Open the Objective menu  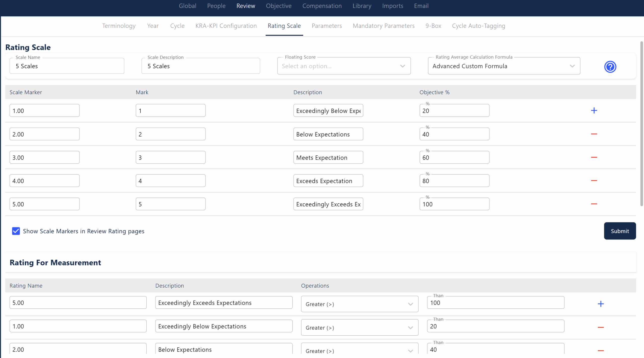coord(279,6)
